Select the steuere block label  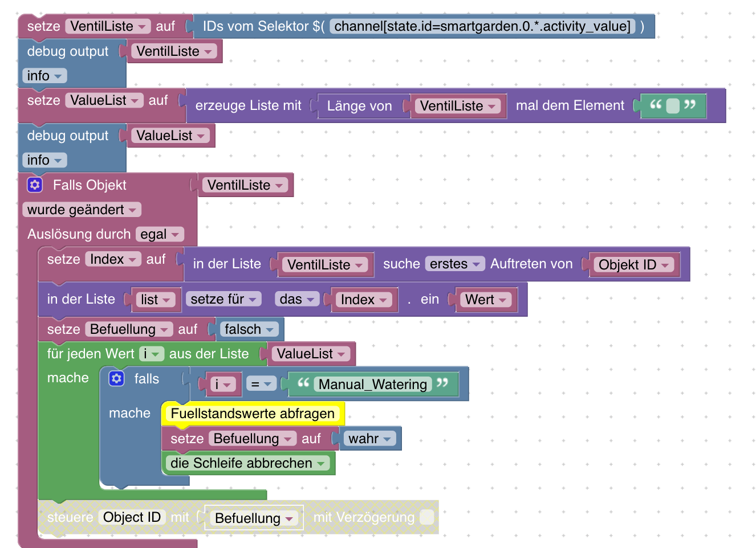(x=70, y=517)
